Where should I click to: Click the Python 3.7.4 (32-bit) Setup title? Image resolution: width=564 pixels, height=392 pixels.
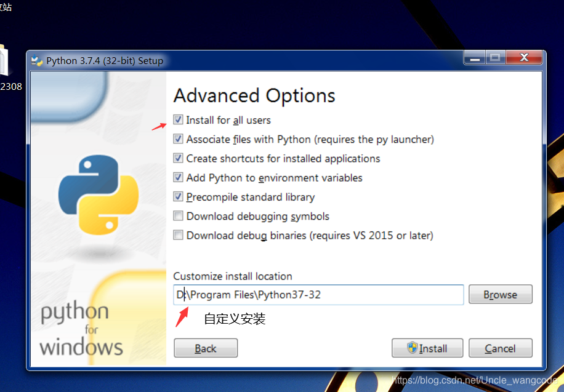point(105,61)
